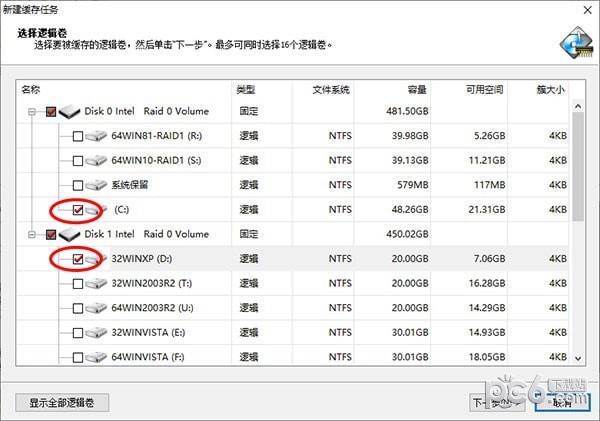
Task: Check the 64WIN10-RAID1 (S:) volume checkbox
Action: point(78,161)
